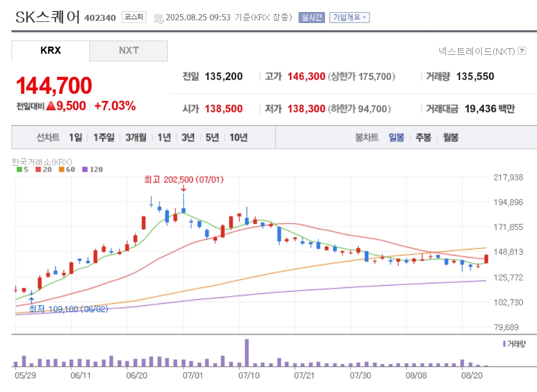
Task: Click the red up-triangle price change icon
Action: (x=50, y=106)
